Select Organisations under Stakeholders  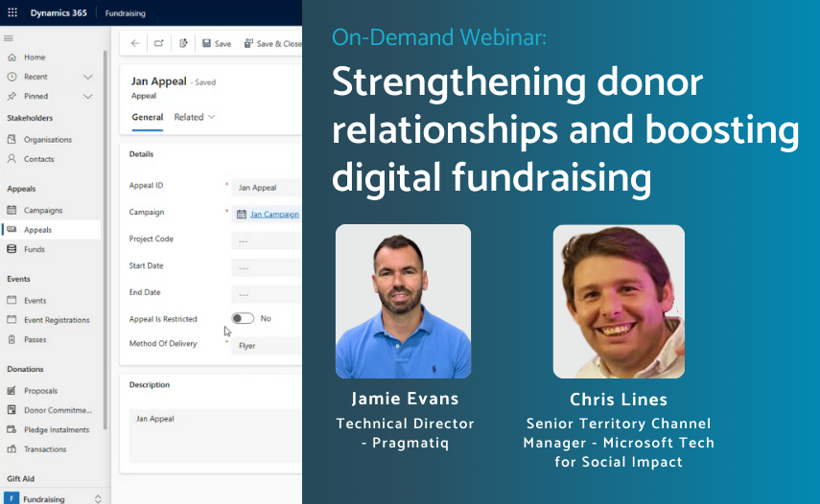48,140
